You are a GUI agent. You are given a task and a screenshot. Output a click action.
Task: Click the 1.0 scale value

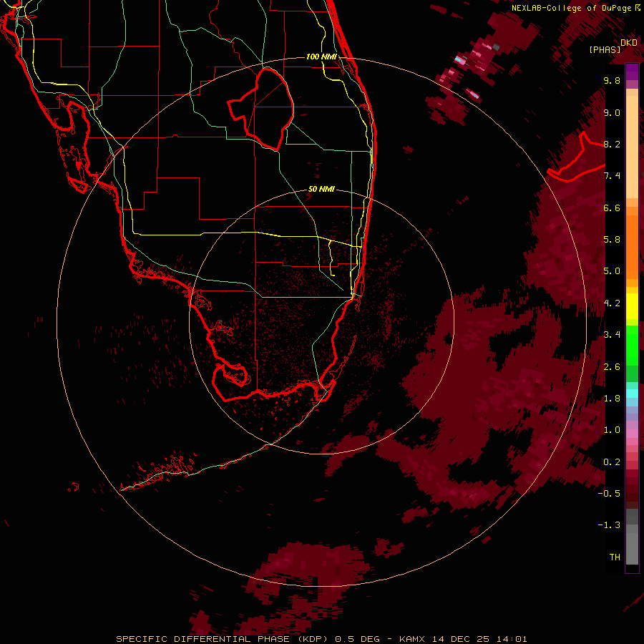(x=612, y=430)
